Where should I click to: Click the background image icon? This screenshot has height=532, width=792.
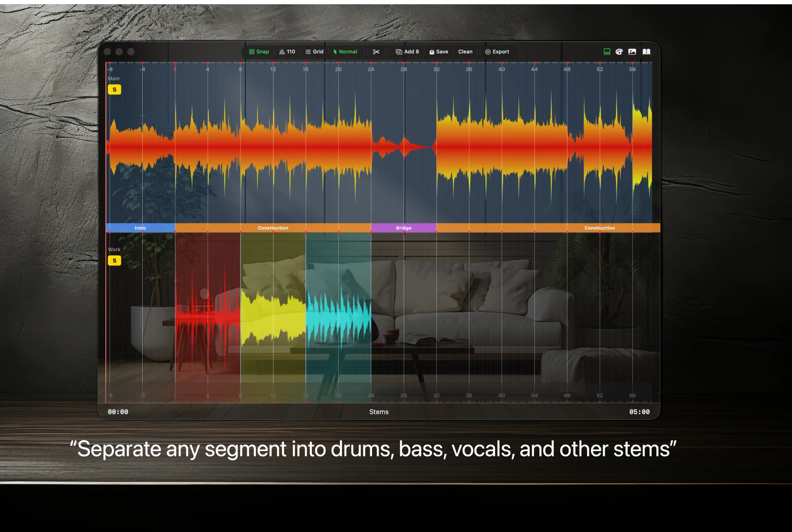click(632, 52)
